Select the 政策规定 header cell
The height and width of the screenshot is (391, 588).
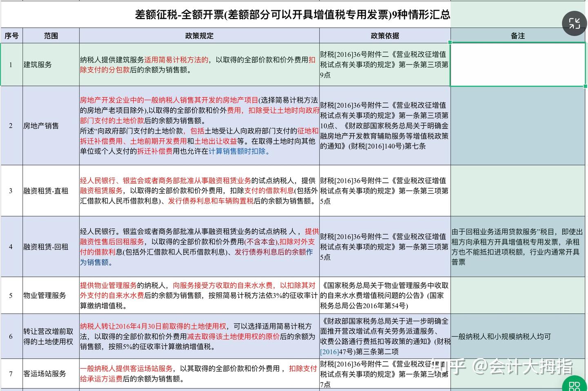point(199,36)
